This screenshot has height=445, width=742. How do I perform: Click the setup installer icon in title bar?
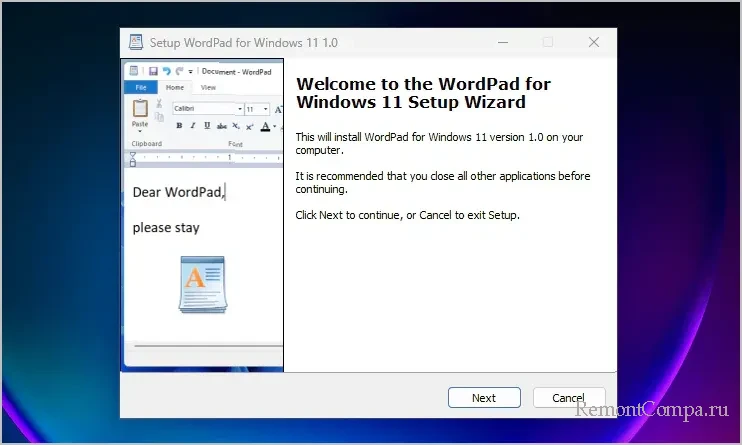coord(136,43)
